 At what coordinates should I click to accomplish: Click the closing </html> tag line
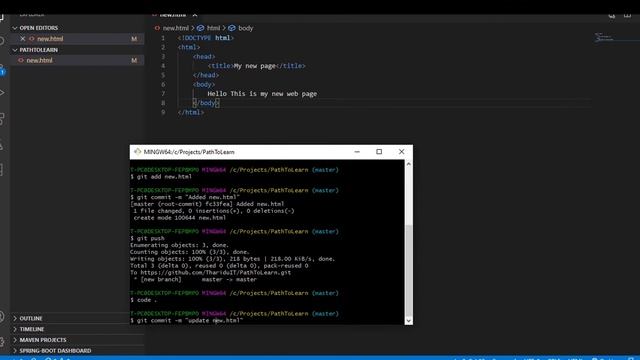[191, 113]
